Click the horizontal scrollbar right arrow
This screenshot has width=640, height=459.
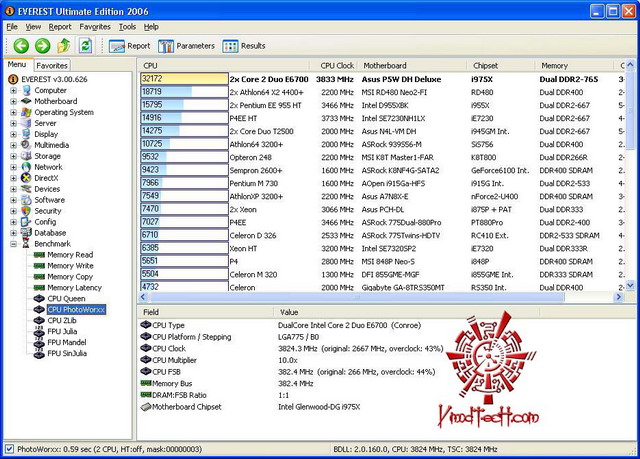619,297
